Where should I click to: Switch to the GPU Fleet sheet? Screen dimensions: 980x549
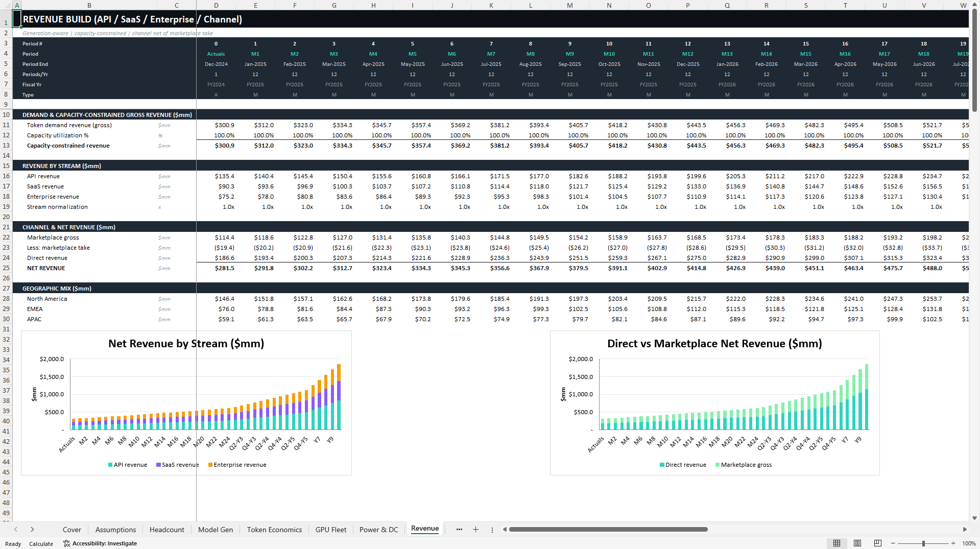pyautogui.click(x=331, y=530)
